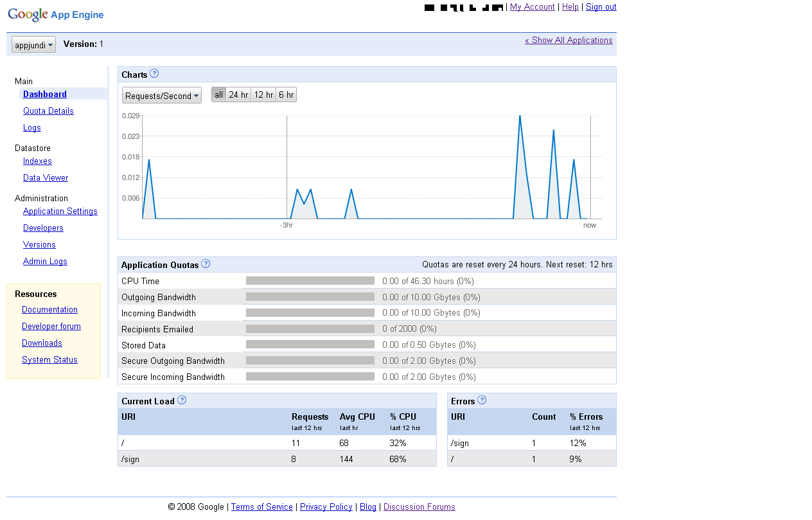Viewport: 812px width, 520px height.
Task: Go to Logs in the Main menu
Action: (32, 128)
